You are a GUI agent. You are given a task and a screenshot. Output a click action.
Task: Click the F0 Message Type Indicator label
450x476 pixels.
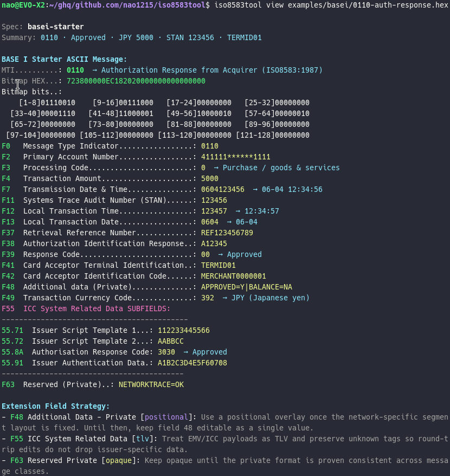pyautogui.click(x=70, y=146)
